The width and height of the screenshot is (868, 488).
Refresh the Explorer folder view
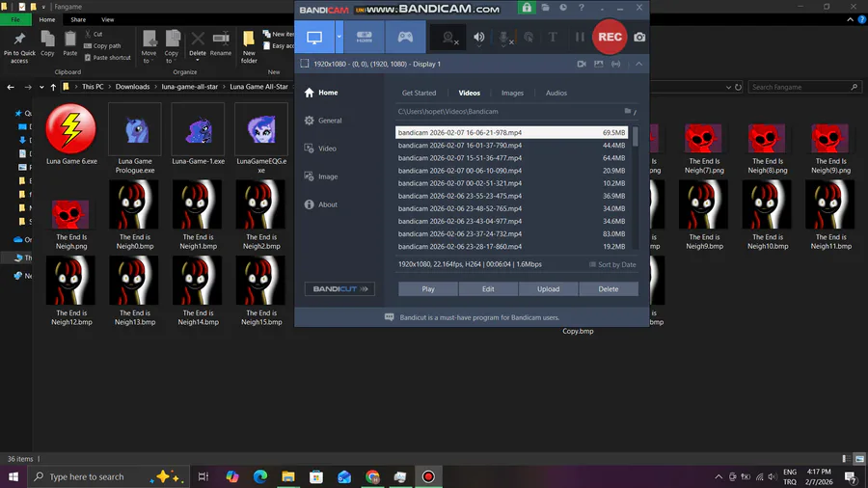[x=738, y=87]
